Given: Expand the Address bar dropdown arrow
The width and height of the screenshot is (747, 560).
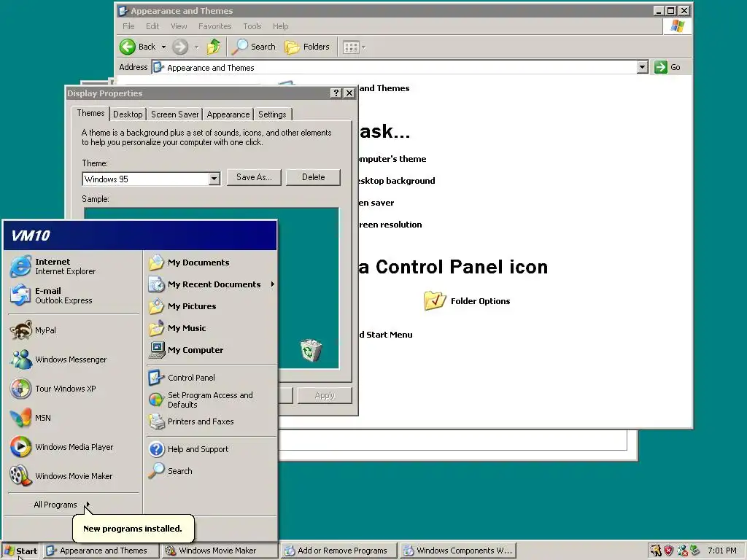Looking at the screenshot, I should [642, 67].
